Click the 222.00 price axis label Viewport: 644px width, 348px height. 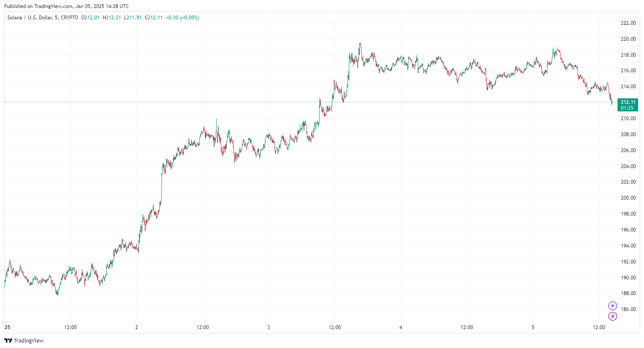click(x=628, y=23)
